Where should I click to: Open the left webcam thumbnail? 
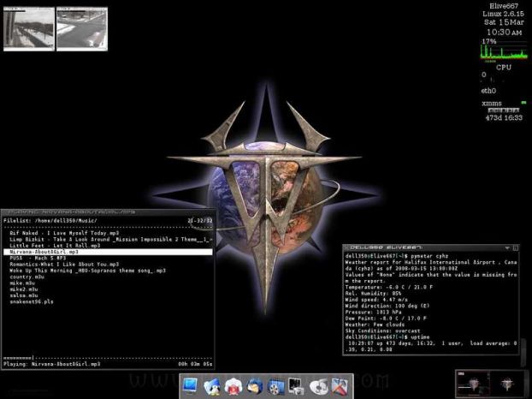click(29, 29)
